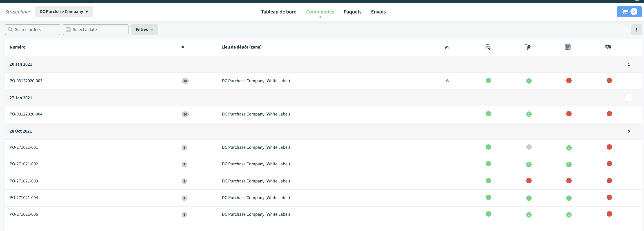This screenshot has height=231, width=644.
Task: Open the Envois tab
Action: tap(378, 12)
